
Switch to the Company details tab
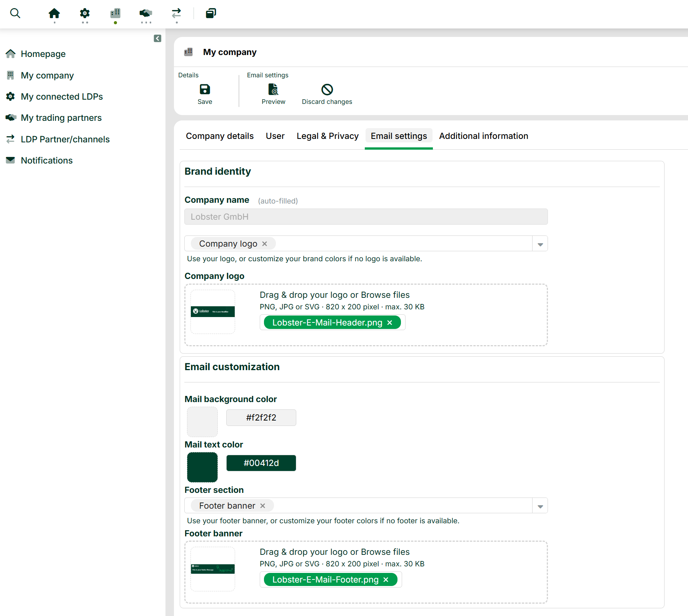[220, 136]
